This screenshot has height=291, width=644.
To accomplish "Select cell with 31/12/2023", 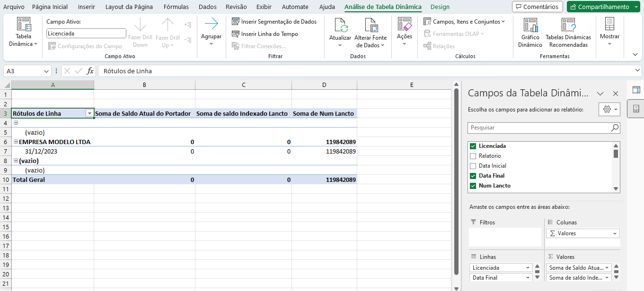I will click(53, 151).
